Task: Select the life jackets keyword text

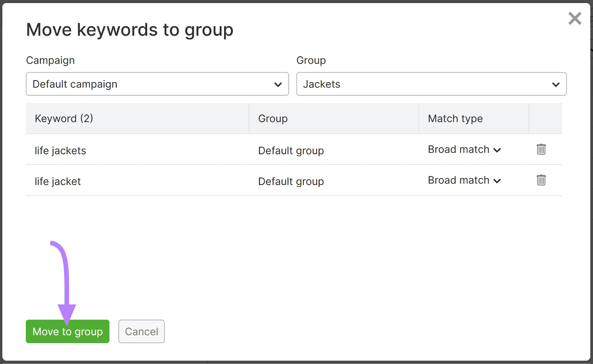Action: tap(60, 150)
